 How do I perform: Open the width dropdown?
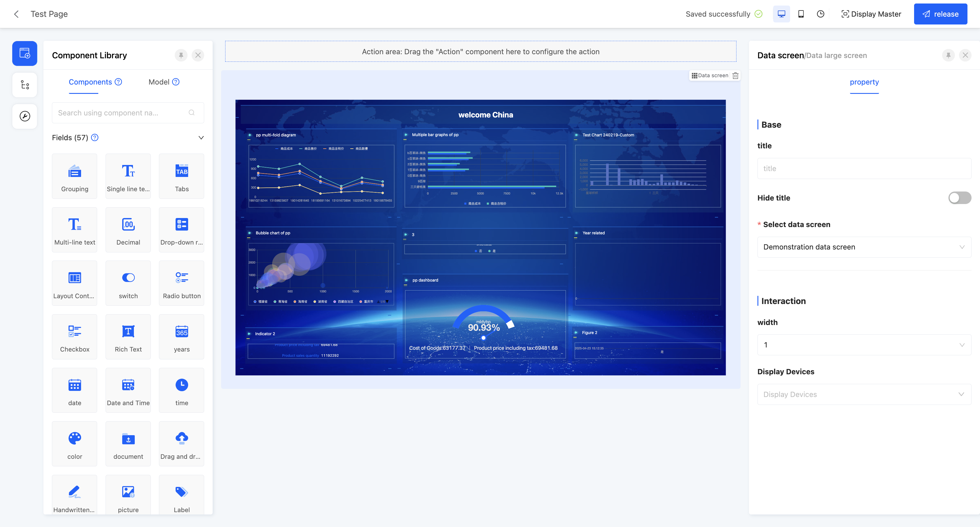[x=864, y=345]
